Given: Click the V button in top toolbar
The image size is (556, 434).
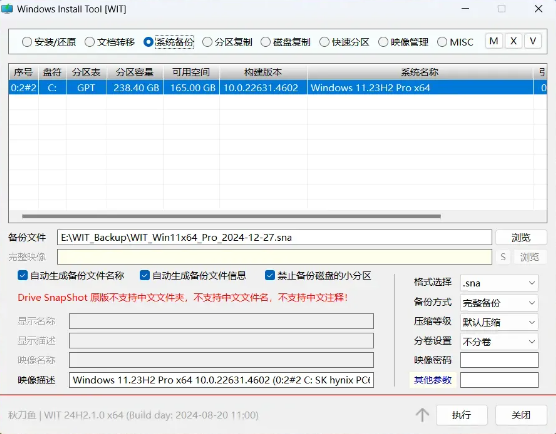Looking at the screenshot, I should click(x=533, y=41).
